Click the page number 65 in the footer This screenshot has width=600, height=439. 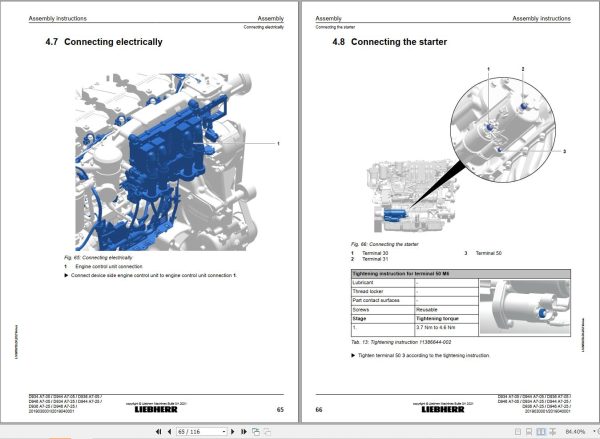coord(280,410)
